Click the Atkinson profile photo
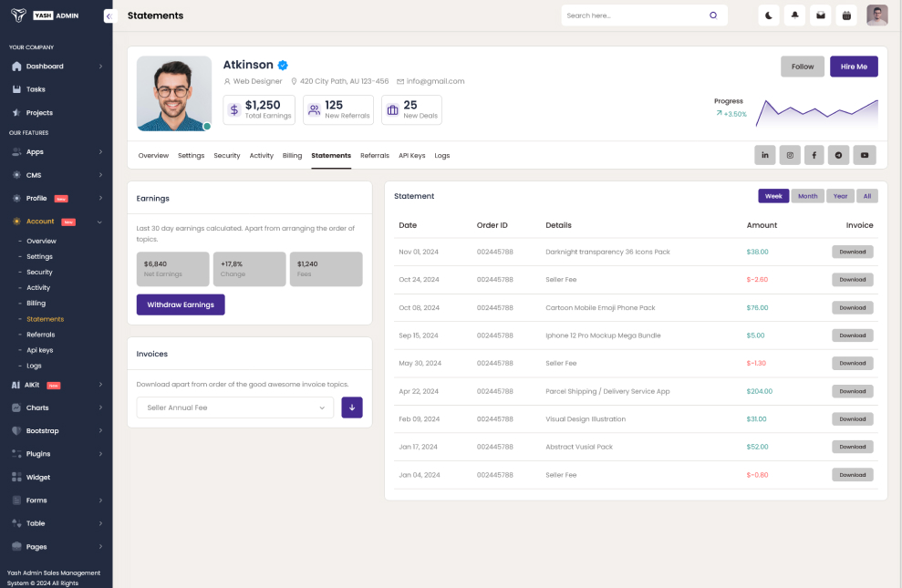The height and width of the screenshot is (588, 902). [x=173, y=93]
